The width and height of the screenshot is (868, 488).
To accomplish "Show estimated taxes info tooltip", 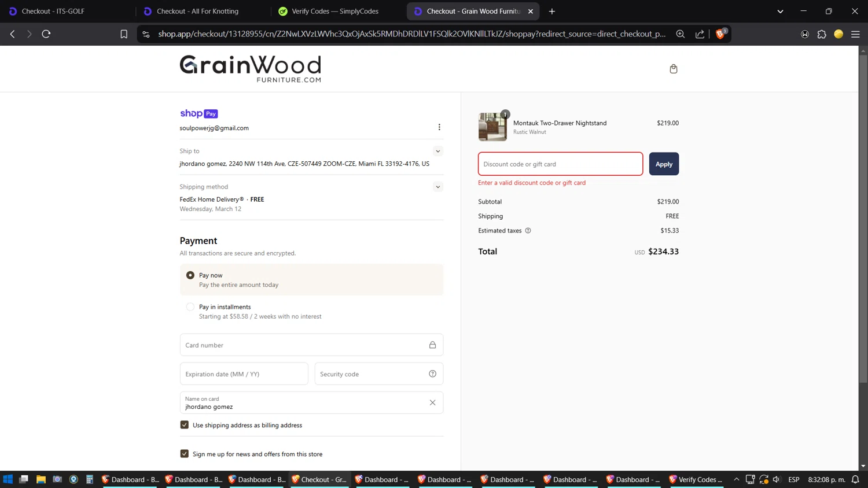I will coord(528,230).
